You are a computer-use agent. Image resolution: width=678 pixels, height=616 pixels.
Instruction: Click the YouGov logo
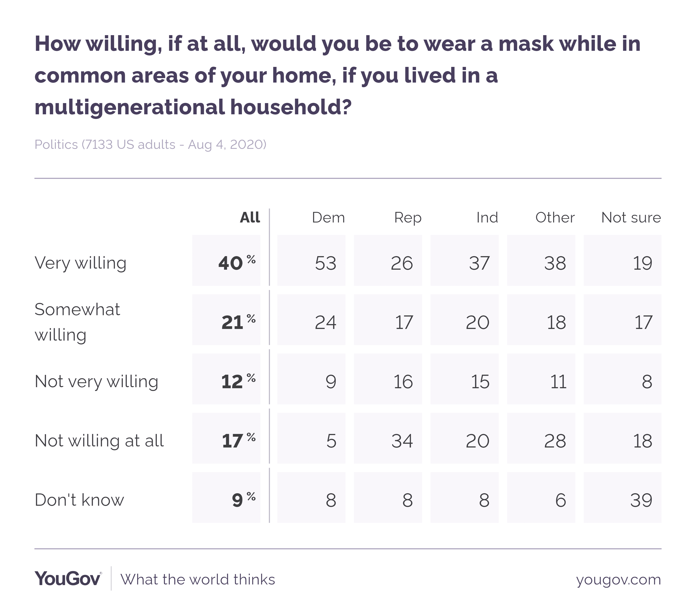pos(68,579)
